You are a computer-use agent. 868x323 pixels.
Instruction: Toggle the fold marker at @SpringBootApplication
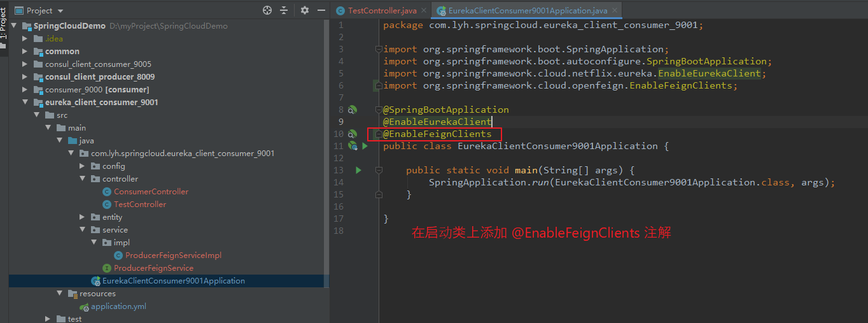click(x=378, y=110)
